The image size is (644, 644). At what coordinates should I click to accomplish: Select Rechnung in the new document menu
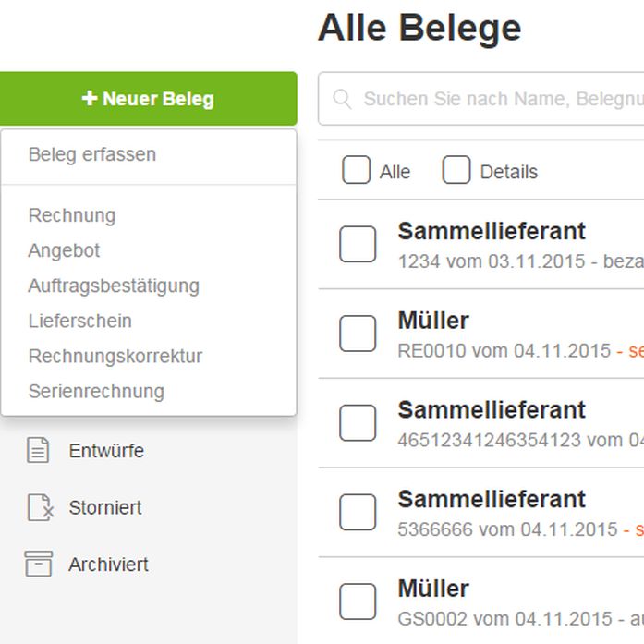point(72,215)
